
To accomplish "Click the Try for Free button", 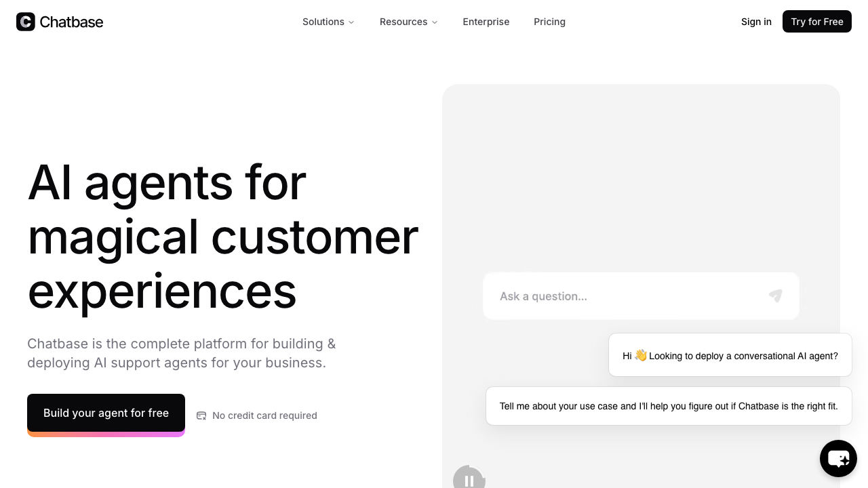I will [816, 21].
